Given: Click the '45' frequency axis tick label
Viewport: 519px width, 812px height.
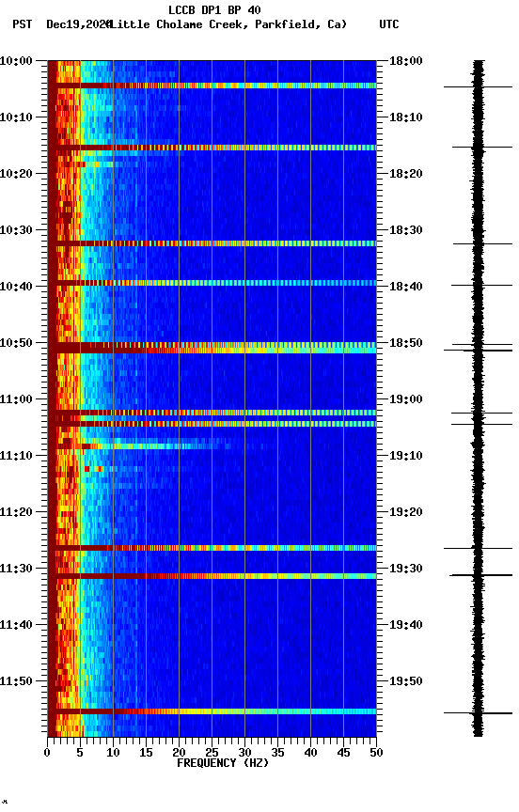Looking at the screenshot, I should 343,753.
